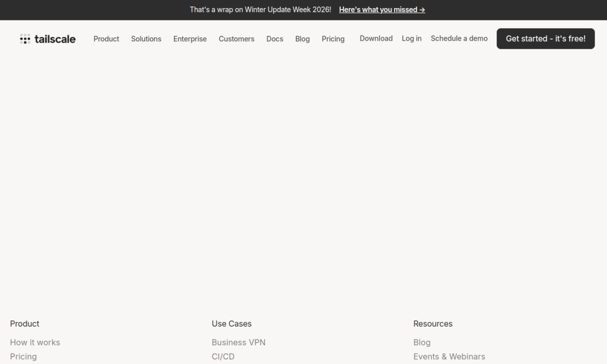This screenshot has height=364, width=607.
Task: Click CI/CD in the footer
Action: [223, 356]
